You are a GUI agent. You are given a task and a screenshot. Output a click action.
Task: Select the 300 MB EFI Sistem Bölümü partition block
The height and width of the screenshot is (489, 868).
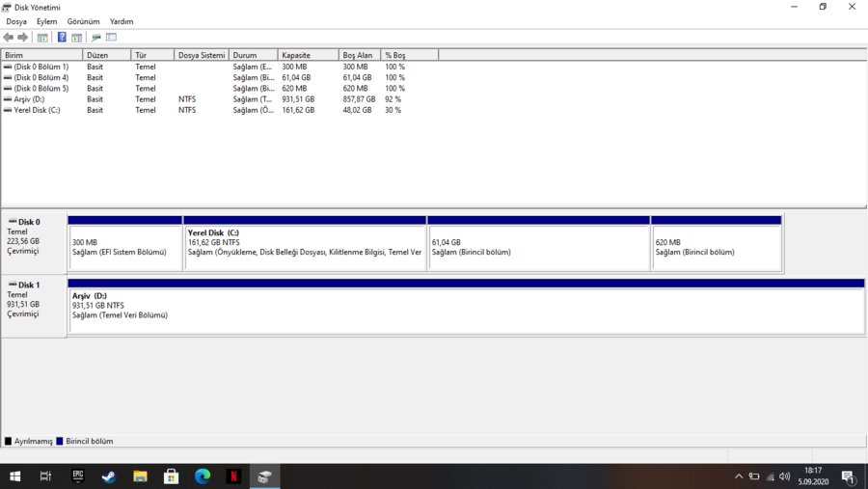(125, 244)
